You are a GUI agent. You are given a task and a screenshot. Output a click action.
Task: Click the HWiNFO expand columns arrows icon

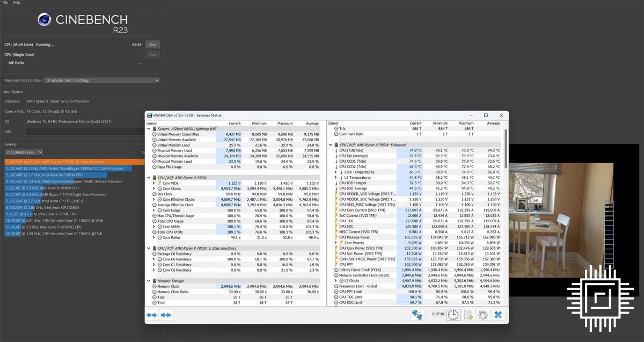coord(151,315)
